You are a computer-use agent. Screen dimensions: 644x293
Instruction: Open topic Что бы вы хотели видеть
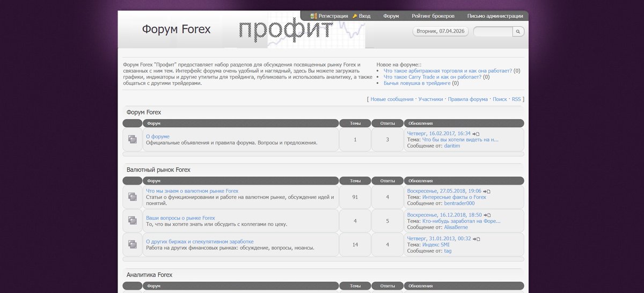[460, 140]
